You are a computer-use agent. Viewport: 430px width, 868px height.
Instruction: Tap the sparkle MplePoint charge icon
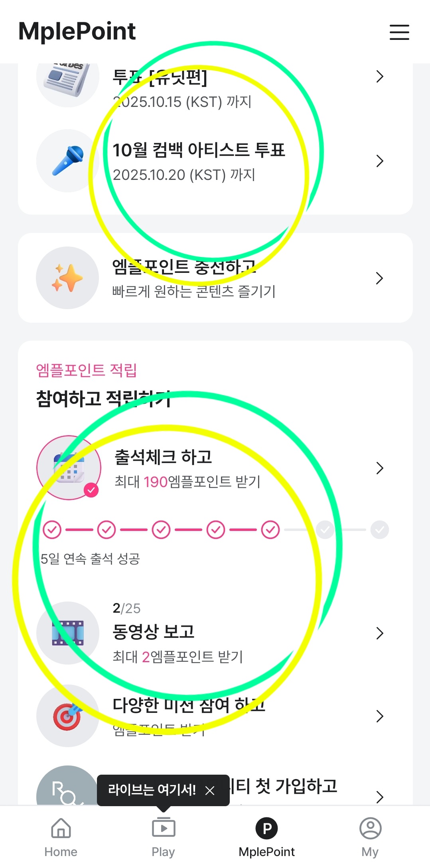click(x=67, y=278)
